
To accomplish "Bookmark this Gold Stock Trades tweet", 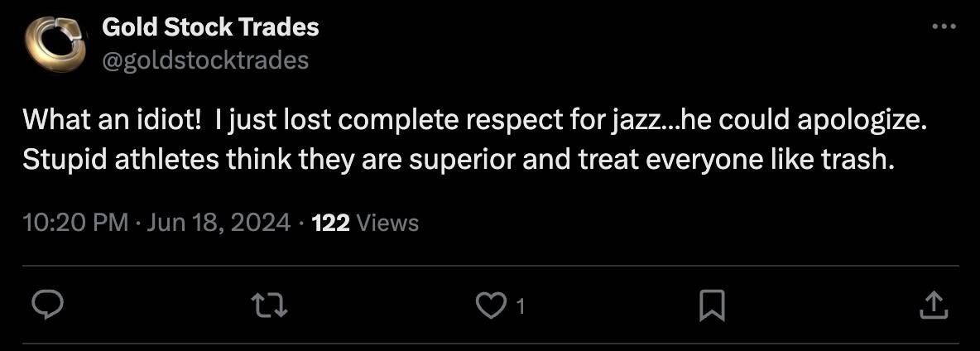I will pyautogui.click(x=712, y=306).
